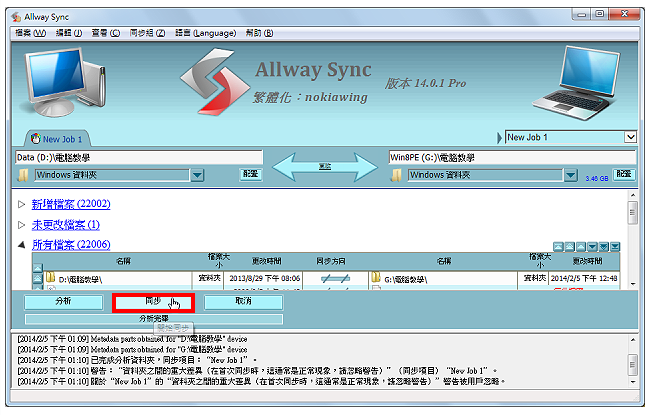Expand the 未更改檔案 (1) group triangle
Screen dimensions: 655x415
[x=22, y=225]
